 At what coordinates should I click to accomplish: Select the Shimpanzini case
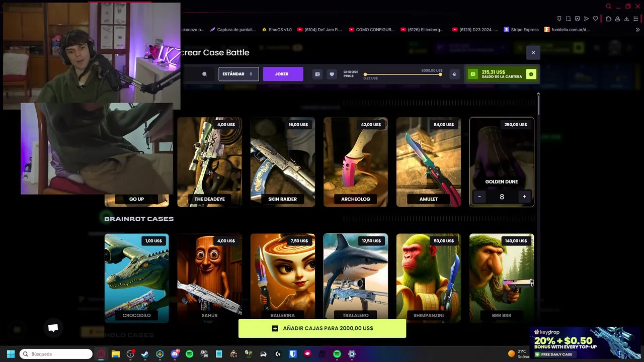(429, 278)
